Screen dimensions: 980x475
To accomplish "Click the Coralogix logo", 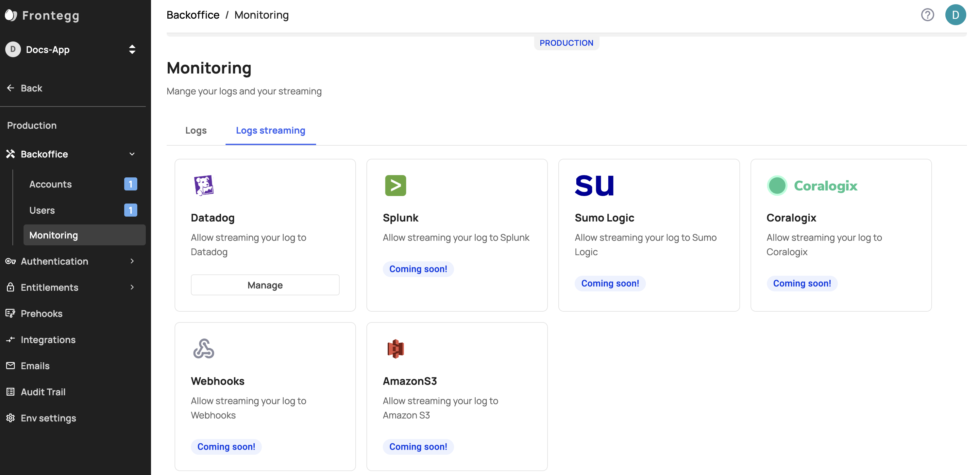I will pyautogui.click(x=812, y=185).
